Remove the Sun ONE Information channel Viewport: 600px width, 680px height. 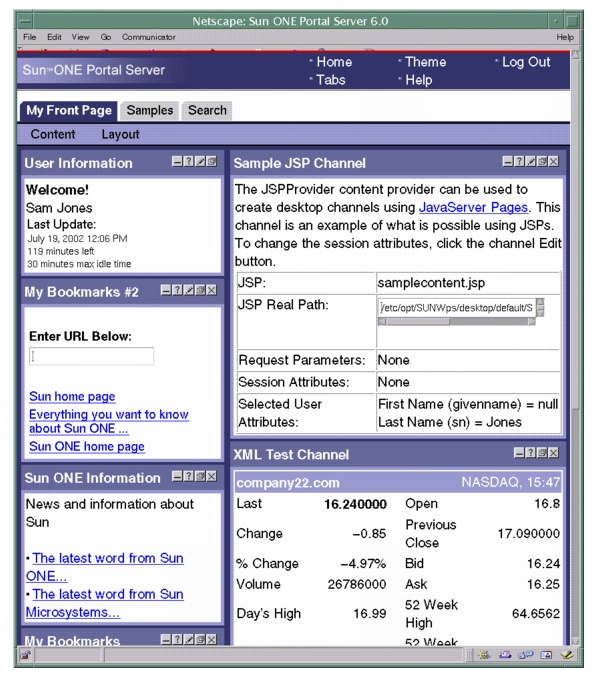click(212, 476)
